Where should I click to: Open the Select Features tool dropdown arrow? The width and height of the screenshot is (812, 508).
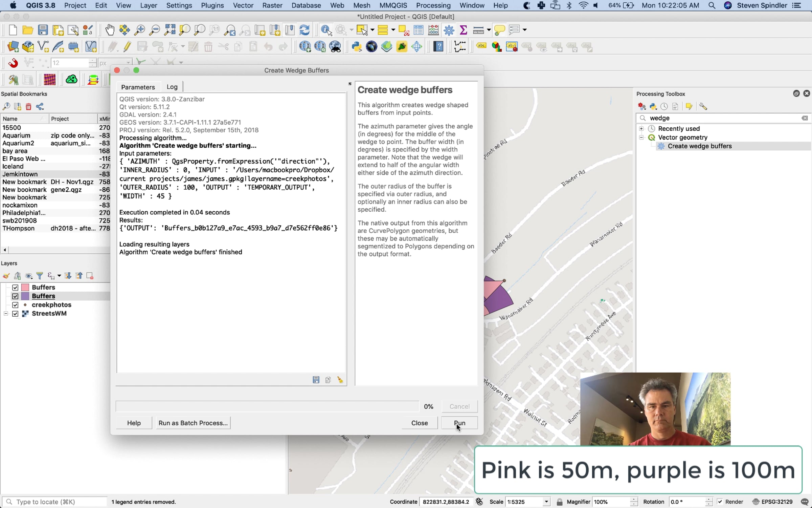(x=372, y=30)
